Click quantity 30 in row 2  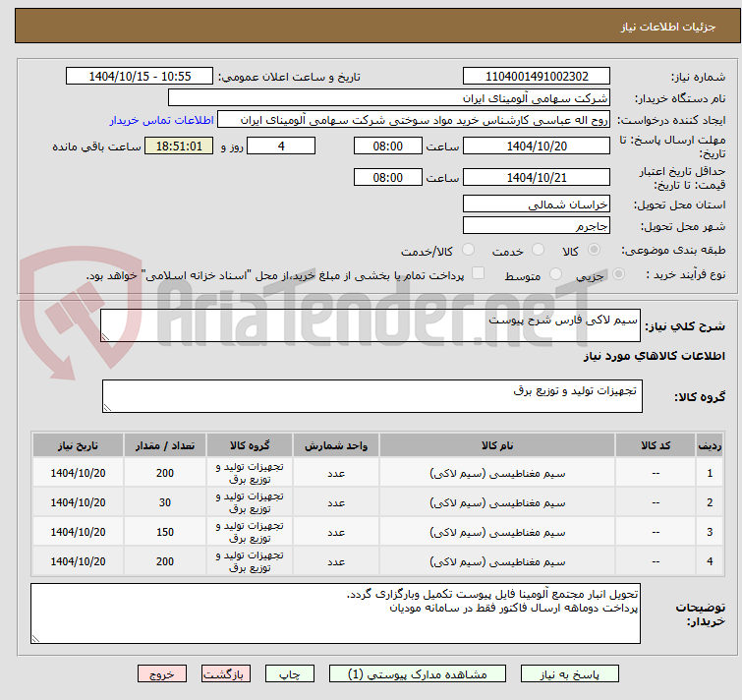pos(165,502)
